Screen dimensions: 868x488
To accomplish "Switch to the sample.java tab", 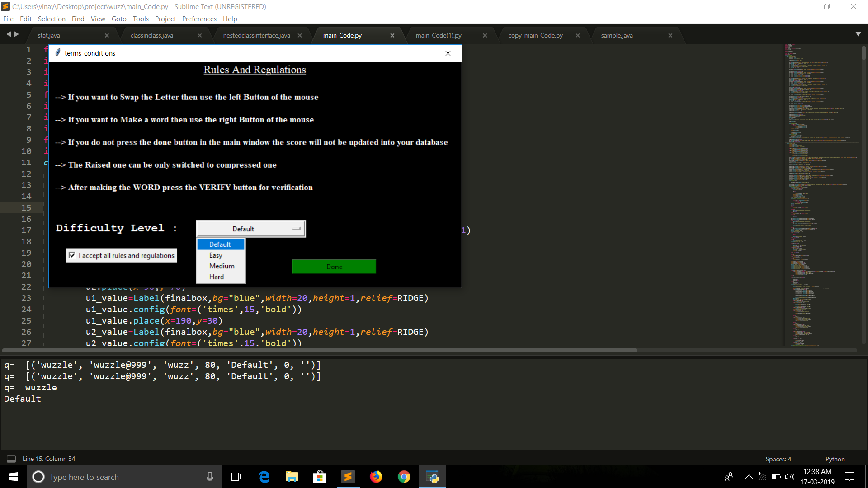I will tap(616, 35).
